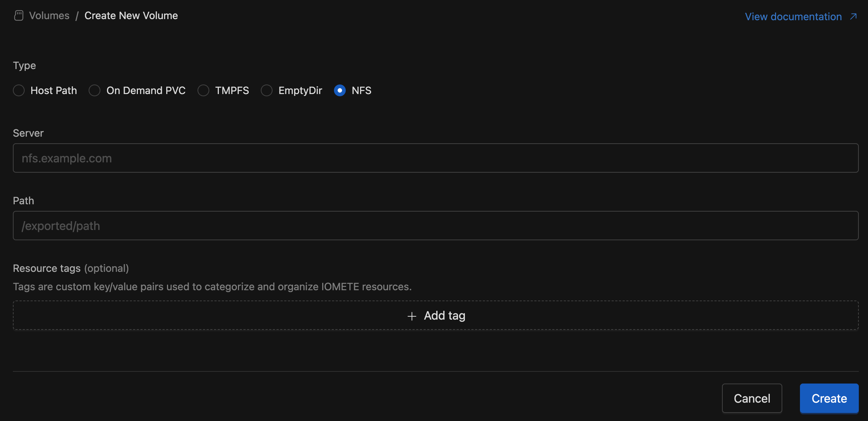Select the TMPFS volume type
This screenshot has width=868, height=421.
coord(203,90)
